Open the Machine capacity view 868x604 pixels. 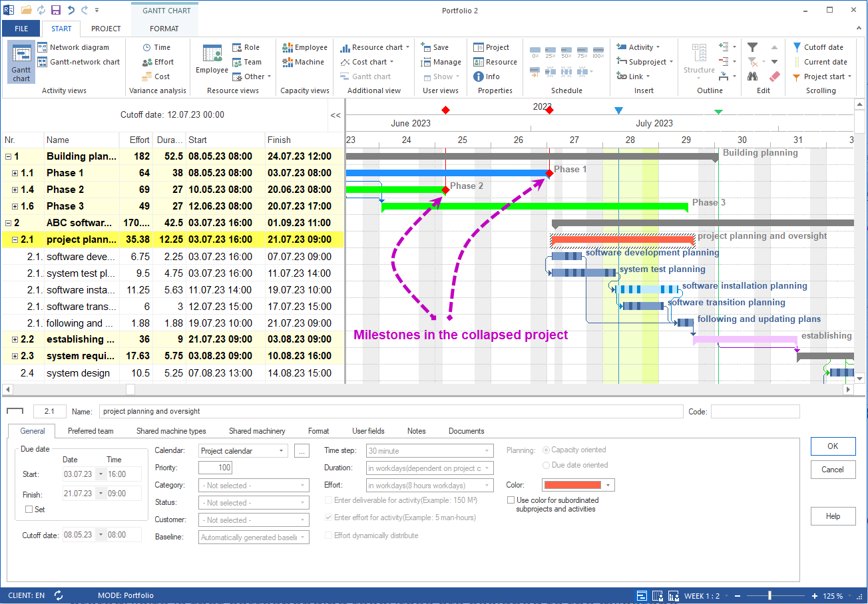coord(304,62)
